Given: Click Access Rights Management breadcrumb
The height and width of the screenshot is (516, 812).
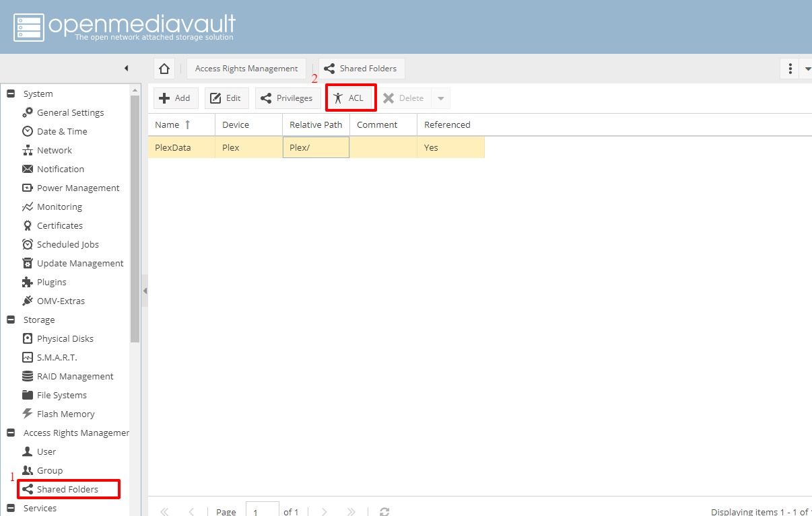Looking at the screenshot, I should point(246,69).
